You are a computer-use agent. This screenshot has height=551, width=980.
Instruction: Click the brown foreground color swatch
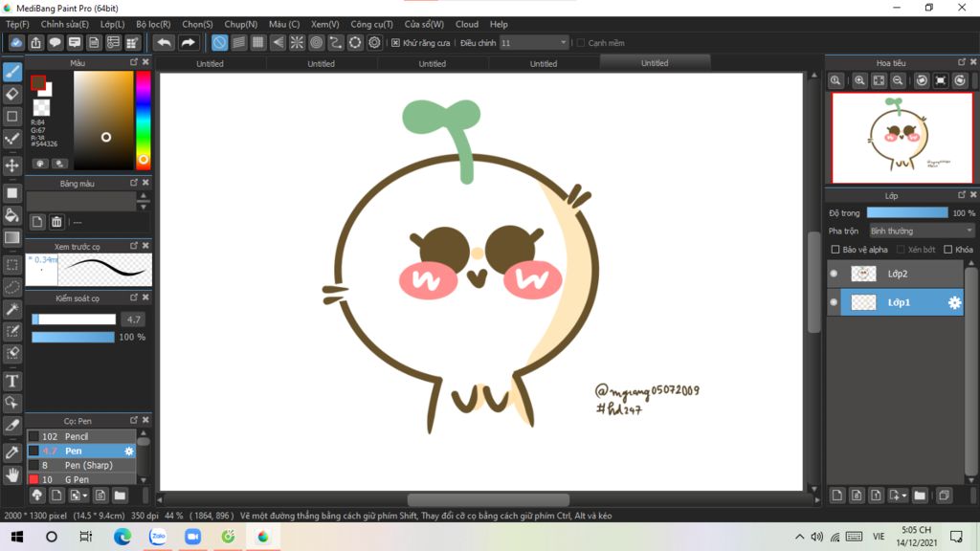[38, 82]
